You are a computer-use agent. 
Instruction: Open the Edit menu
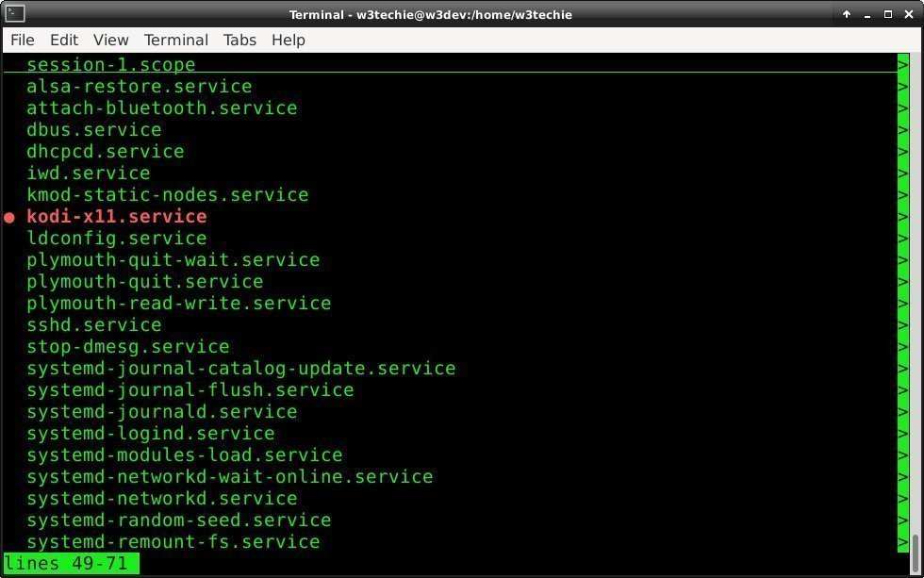click(x=63, y=40)
